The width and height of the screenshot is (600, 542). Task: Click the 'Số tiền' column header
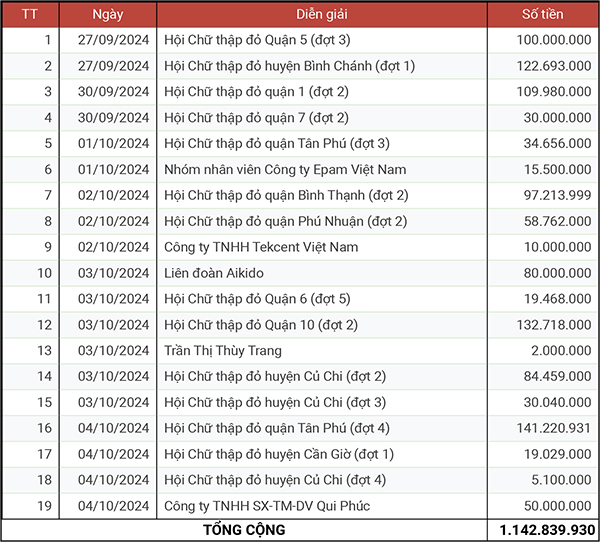point(543,15)
